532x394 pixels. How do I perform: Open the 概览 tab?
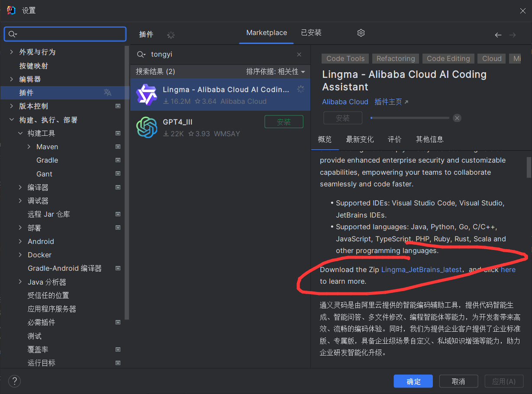(x=325, y=139)
